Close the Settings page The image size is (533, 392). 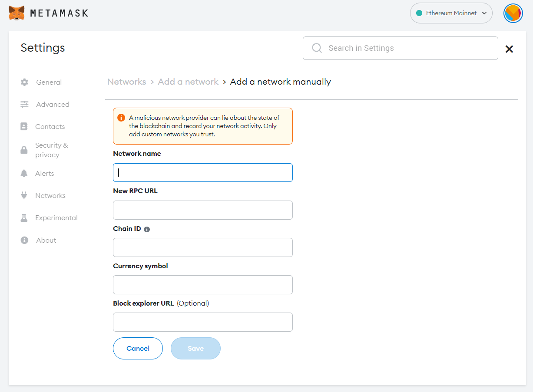(509, 49)
